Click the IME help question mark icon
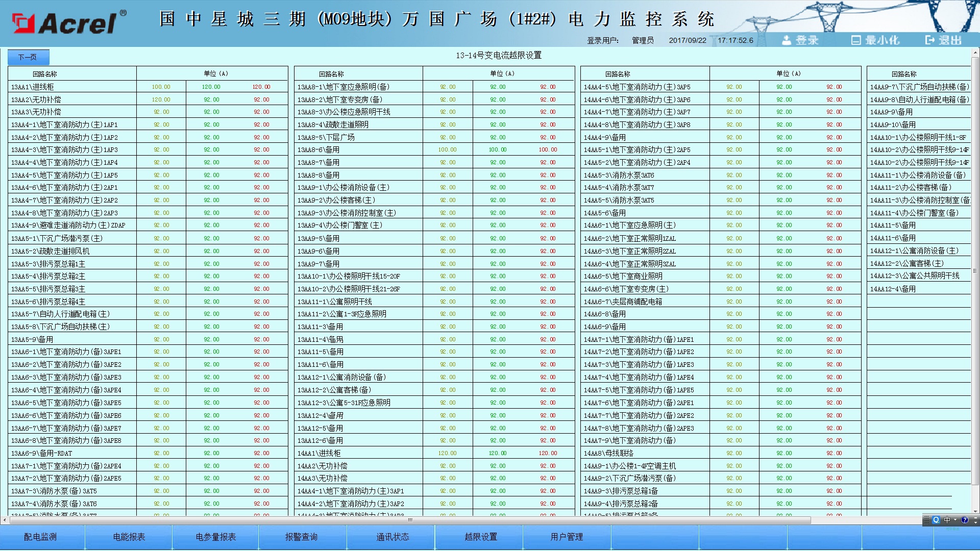Image resolution: width=980 pixels, height=551 pixels. tap(965, 520)
